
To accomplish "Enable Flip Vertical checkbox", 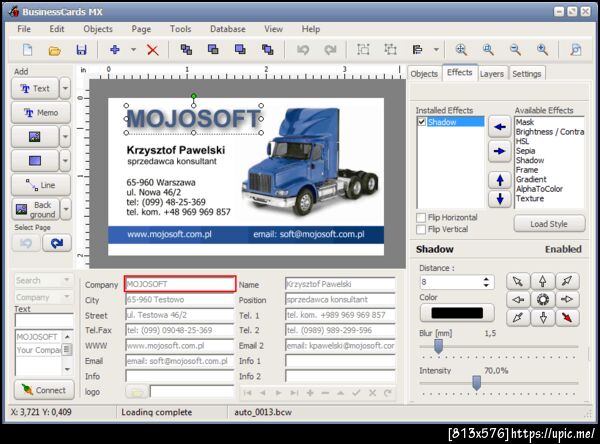I will [x=421, y=229].
